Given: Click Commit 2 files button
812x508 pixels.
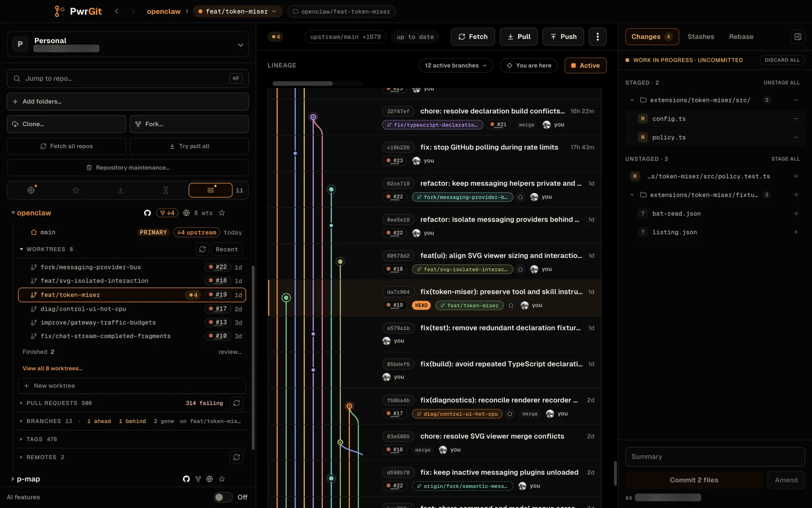Looking at the screenshot, I should [694, 480].
